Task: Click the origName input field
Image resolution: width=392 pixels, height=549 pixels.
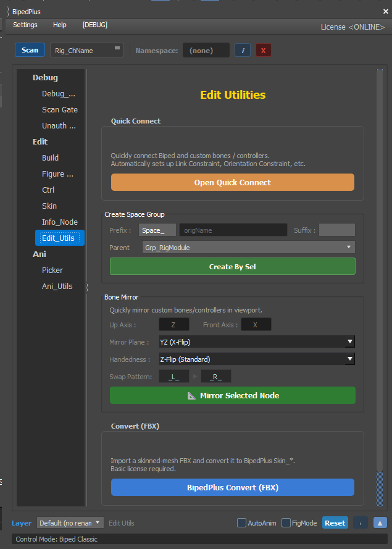Action: coord(233,230)
